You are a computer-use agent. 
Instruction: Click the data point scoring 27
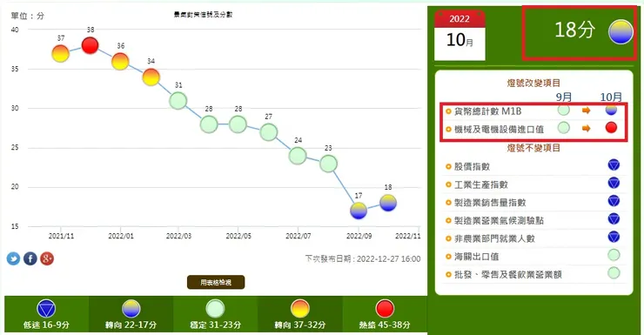click(x=268, y=132)
